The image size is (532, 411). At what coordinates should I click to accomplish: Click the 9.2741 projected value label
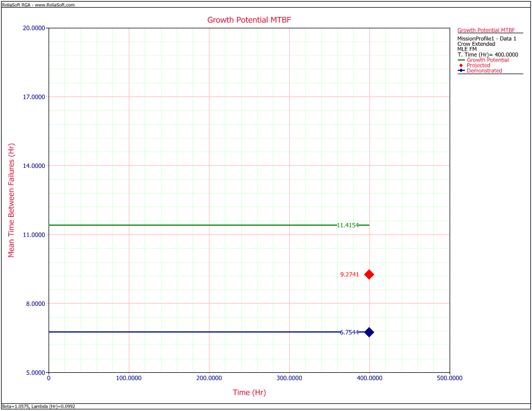(x=349, y=274)
